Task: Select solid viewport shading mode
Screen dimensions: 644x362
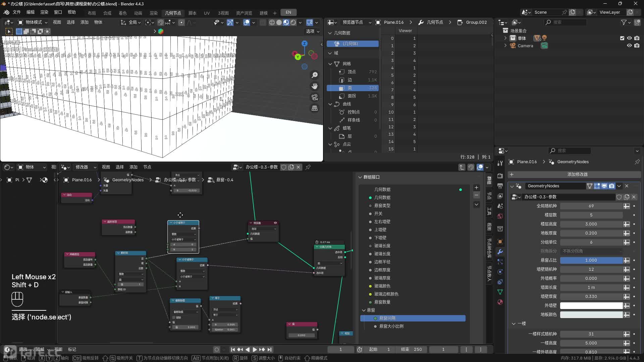Action: 279,22
